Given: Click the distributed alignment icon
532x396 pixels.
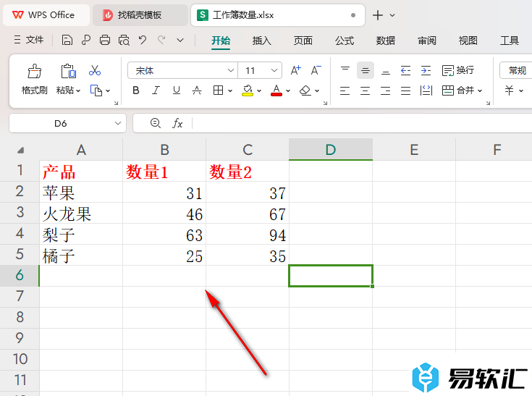Looking at the screenshot, I should click(x=426, y=90).
